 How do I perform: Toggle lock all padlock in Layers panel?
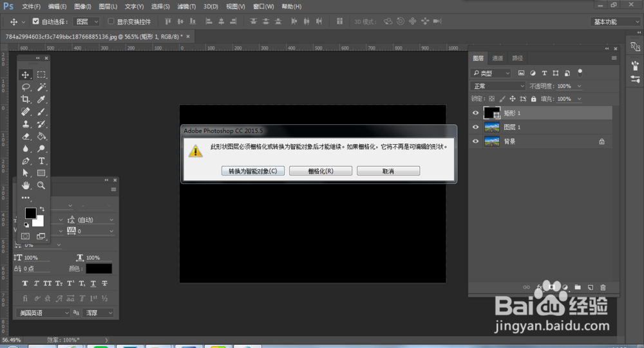click(x=533, y=99)
